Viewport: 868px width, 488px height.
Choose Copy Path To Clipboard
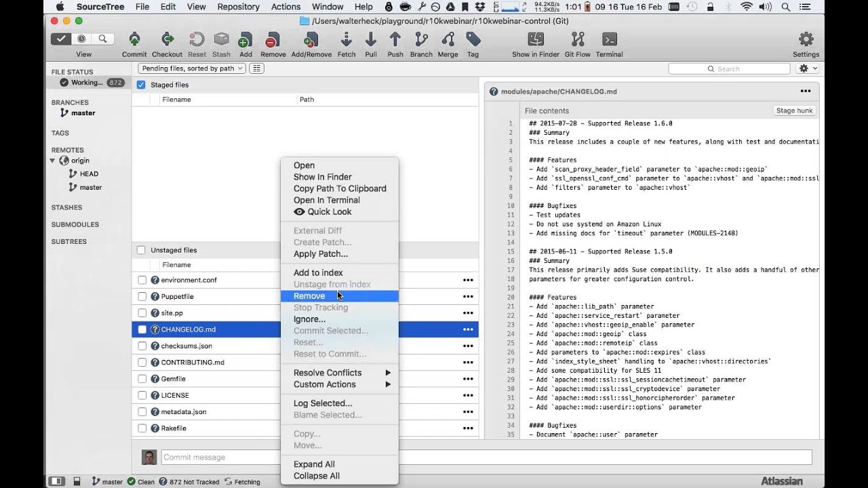(339, 188)
